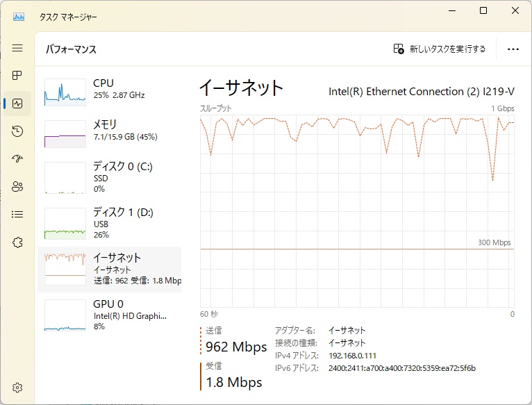
Task: Open the Details list page icon
Action: click(x=17, y=214)
